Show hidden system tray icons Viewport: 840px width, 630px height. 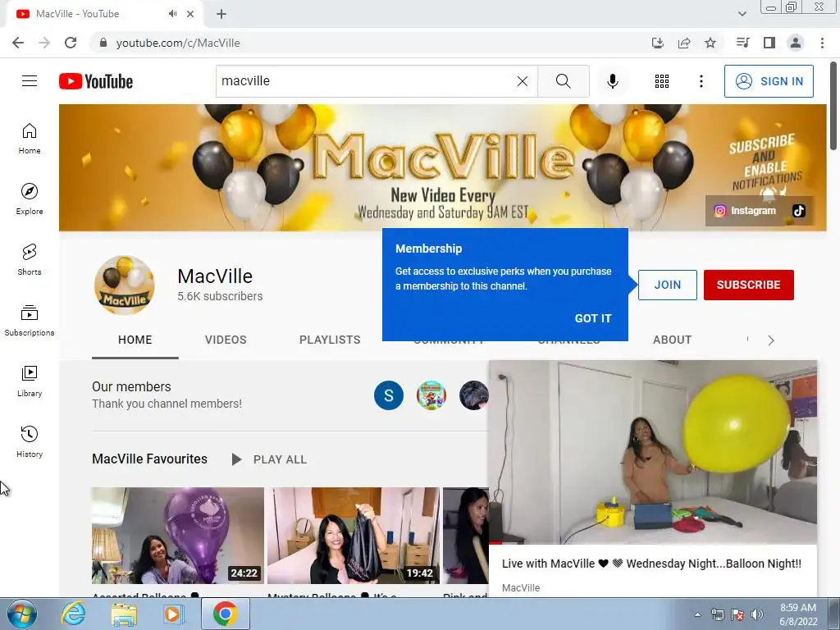(697, 614)
